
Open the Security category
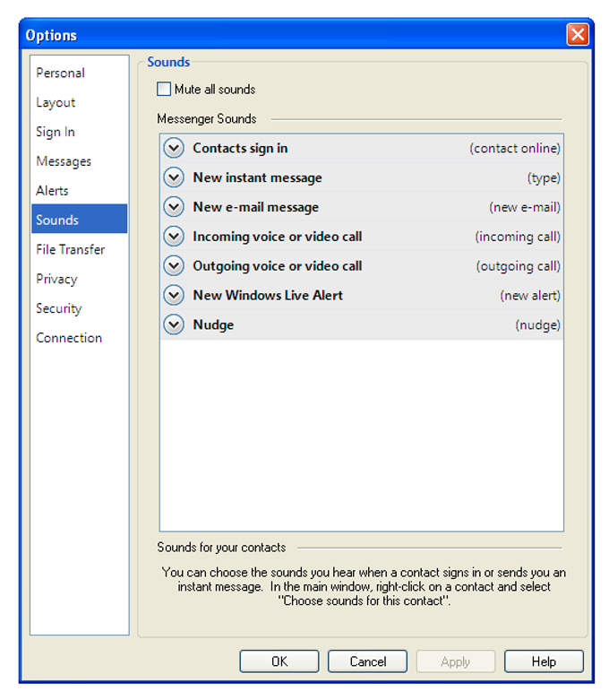point(79,308)
